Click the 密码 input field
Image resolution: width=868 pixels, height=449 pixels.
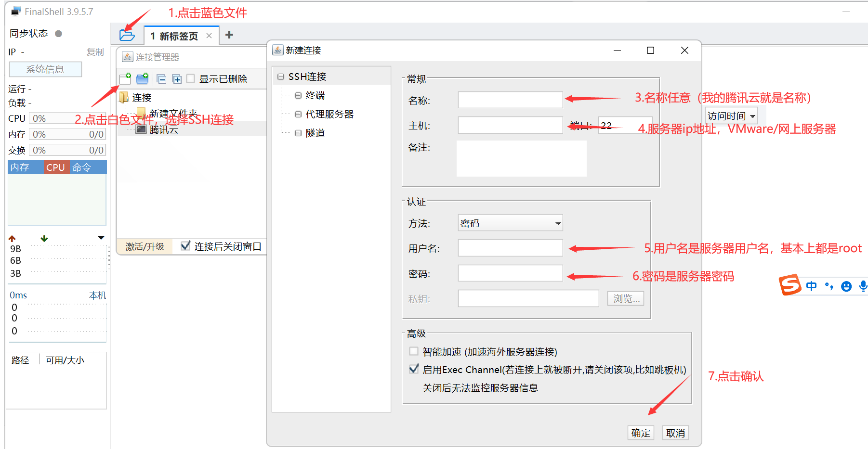[510, 273]
